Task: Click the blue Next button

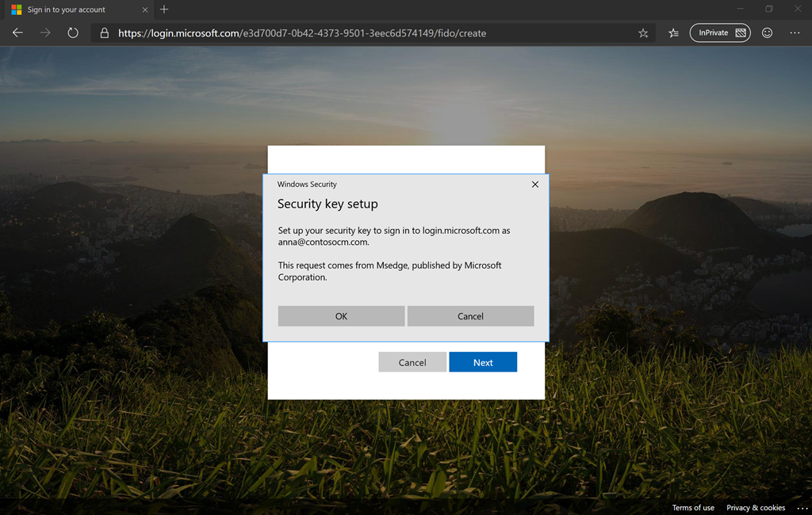Action: (x=483, y=362)
